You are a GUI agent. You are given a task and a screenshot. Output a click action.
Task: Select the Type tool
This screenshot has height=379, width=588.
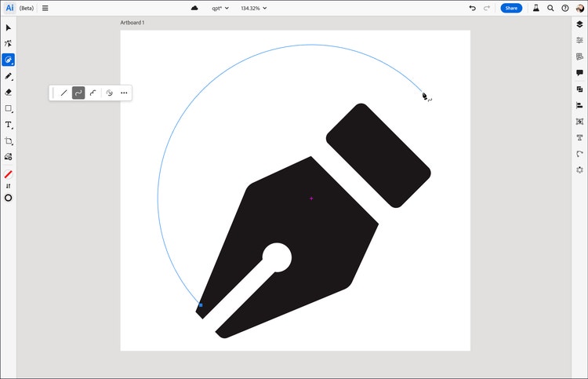pyautogui.click(x=9, y=125)
